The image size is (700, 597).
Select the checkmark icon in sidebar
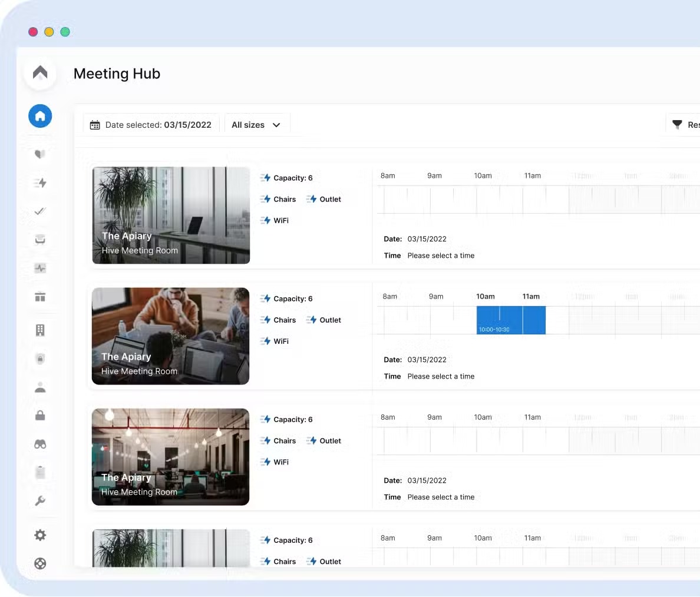[x=40, y=211]
